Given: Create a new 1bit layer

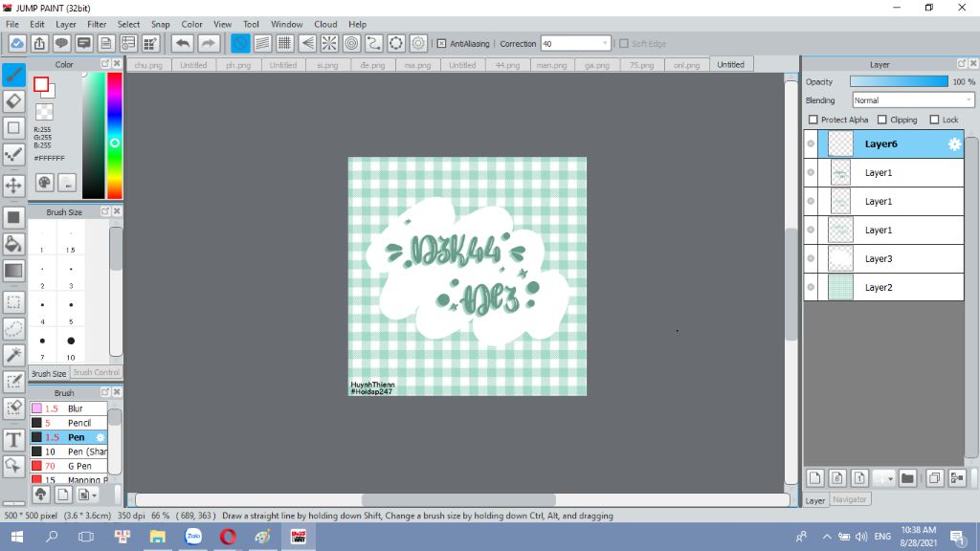Looking at the screenshot, I should pos(859,478).
